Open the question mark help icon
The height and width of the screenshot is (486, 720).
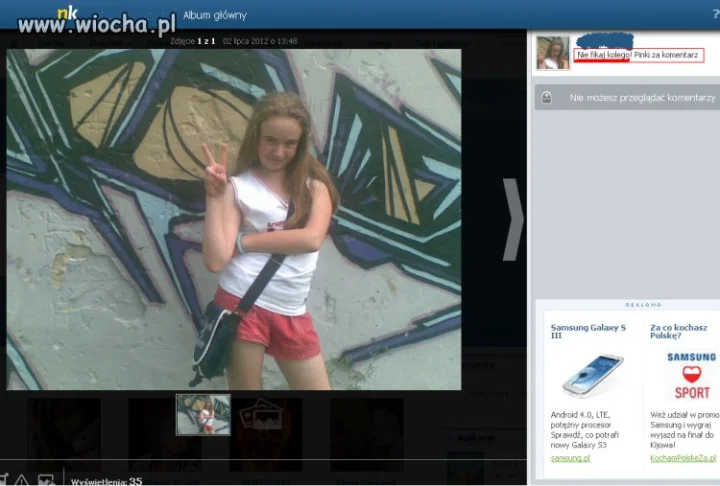pos(715,15)
